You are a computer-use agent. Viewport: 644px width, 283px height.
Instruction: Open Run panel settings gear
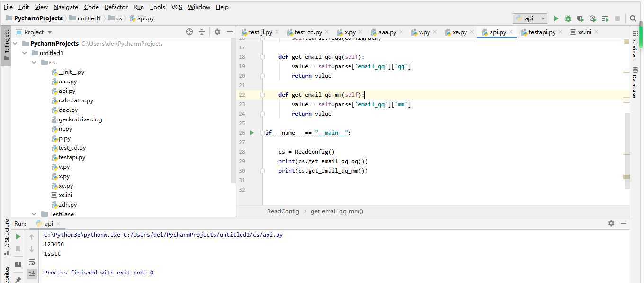coord(611,223)
